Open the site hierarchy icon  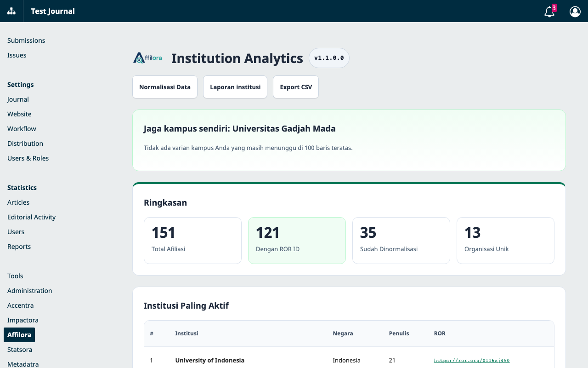point(11,11)
